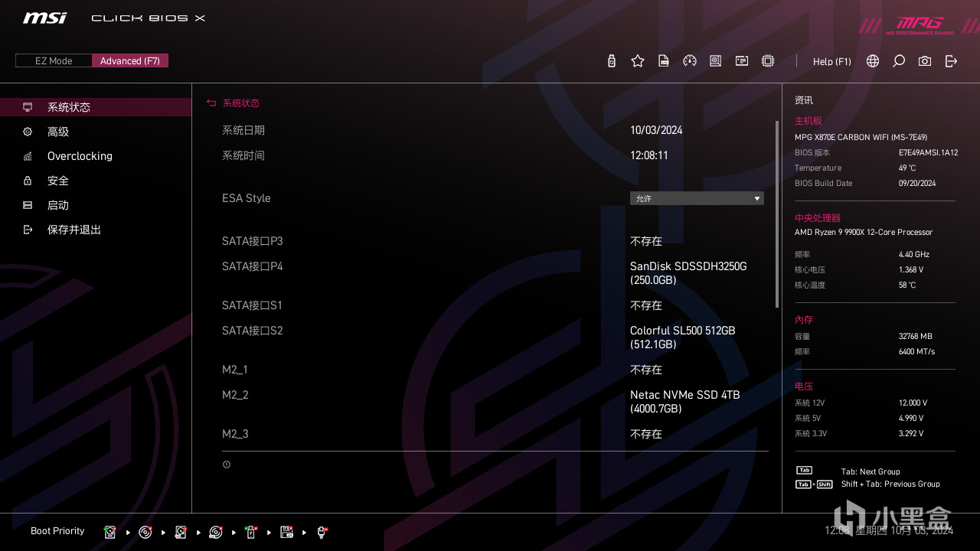The width and height of the screenshot is (980, 551).
Task: Click the 主机板 section heading
Action: click(808, 121)
